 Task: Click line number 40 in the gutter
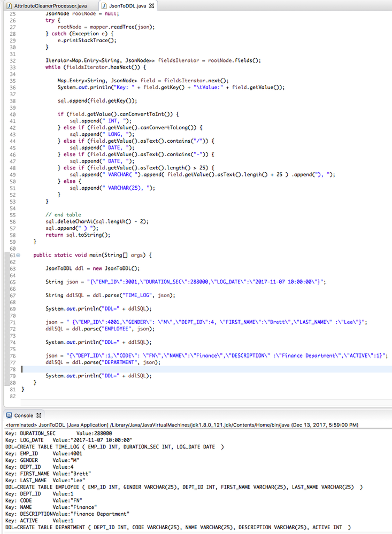point(13,114)
